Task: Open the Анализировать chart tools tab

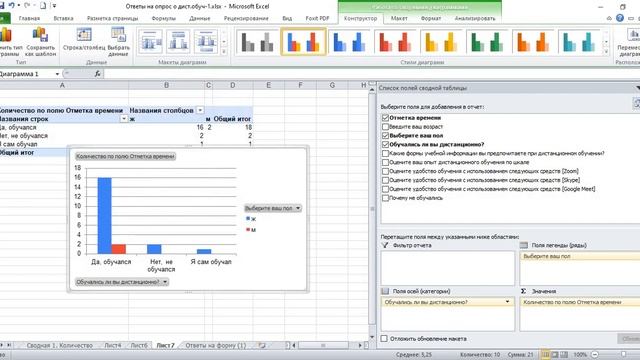Action: 475,18
